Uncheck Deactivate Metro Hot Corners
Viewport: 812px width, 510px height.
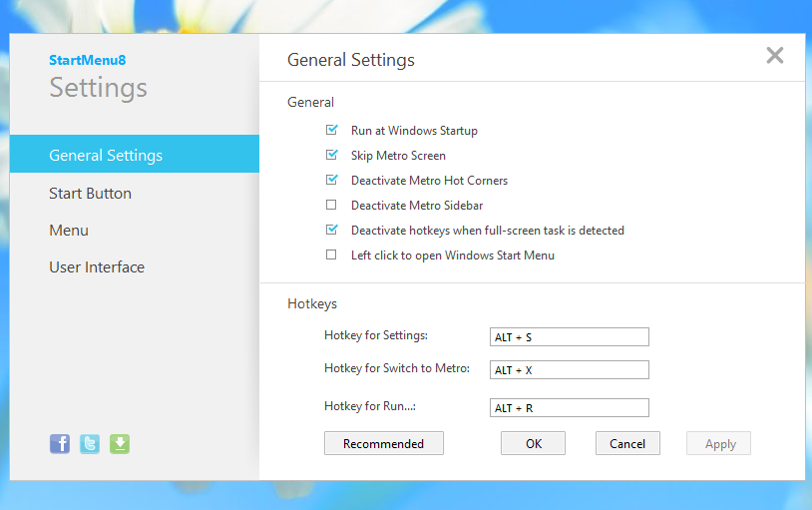click(x=331, y=181)
